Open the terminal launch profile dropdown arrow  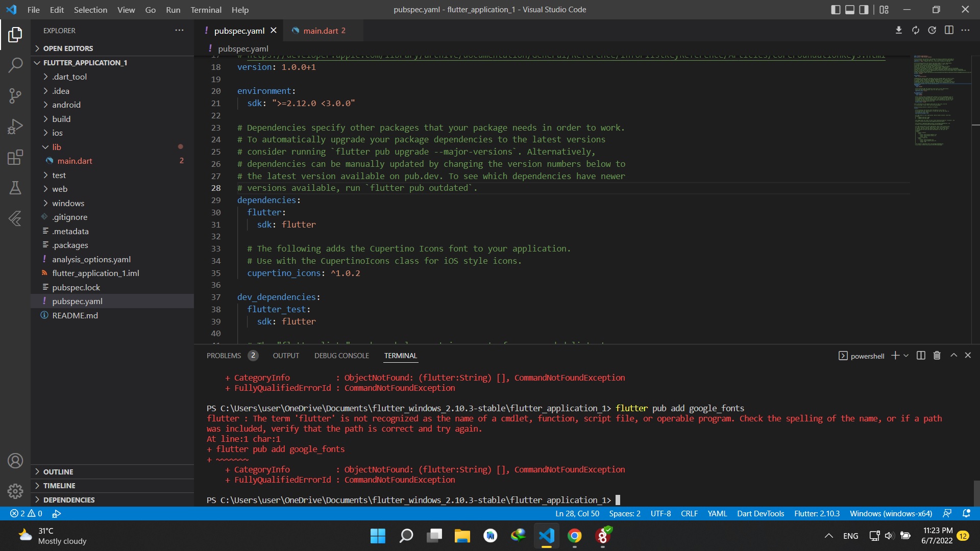pyautogui.click(x=906, y=356)
